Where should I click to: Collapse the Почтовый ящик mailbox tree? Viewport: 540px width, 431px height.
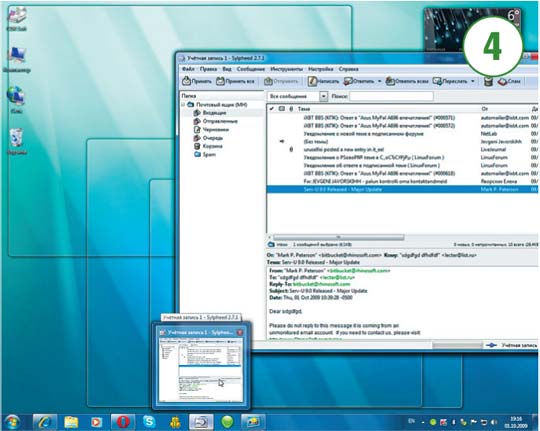point(183,104)
